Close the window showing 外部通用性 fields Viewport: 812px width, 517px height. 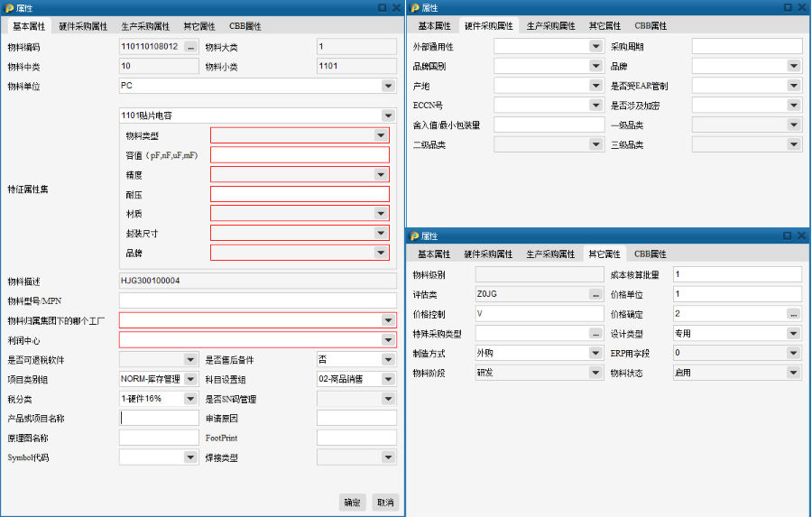click(802, 7)
